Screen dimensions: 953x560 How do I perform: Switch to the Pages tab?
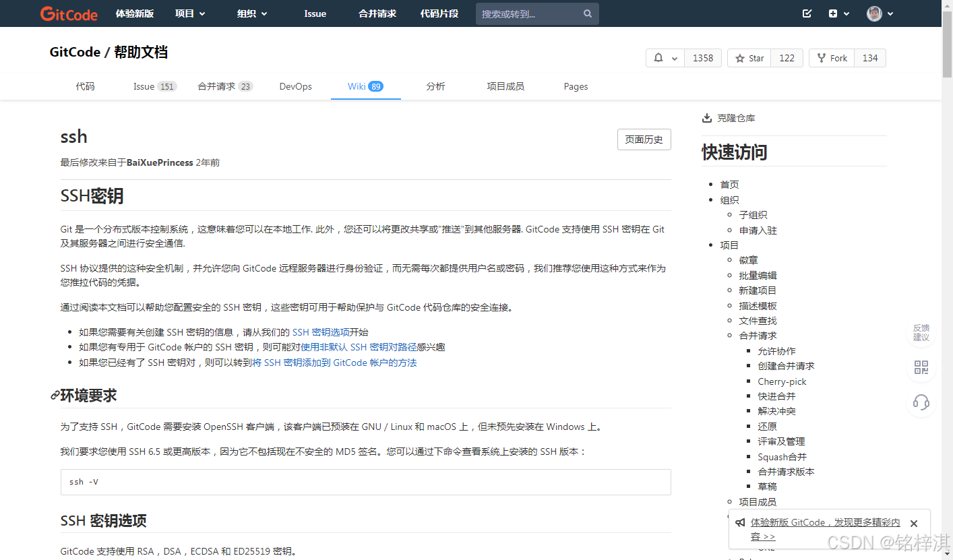[x=576, y=86]
